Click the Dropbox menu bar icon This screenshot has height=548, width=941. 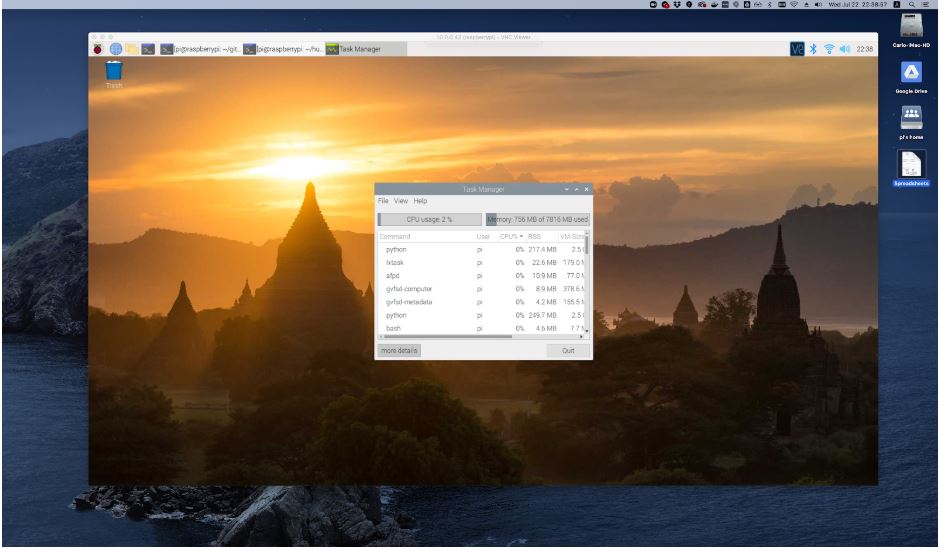(677, 4)
